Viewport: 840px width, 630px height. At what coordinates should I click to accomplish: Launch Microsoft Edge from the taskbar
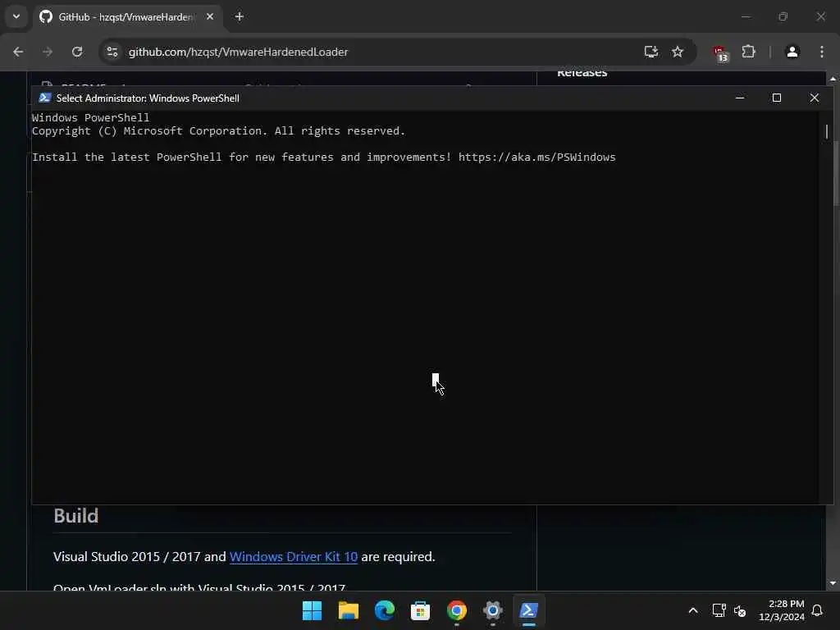point(384,610)
